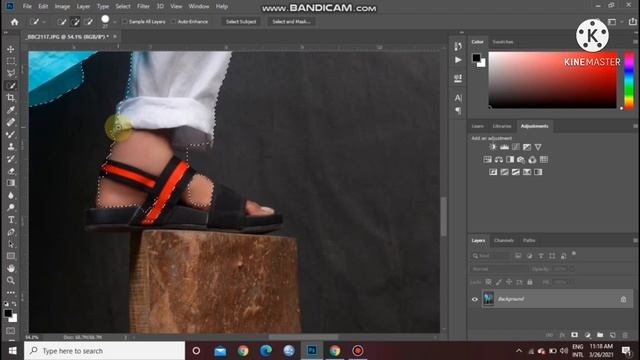
Task: Toggle Quick Mask mode
Action: click(x=11, y=331)
